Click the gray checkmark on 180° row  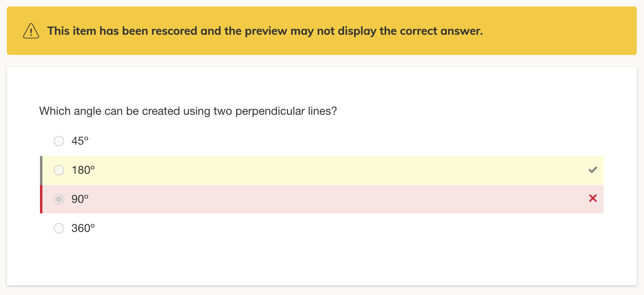click(593, 170)
